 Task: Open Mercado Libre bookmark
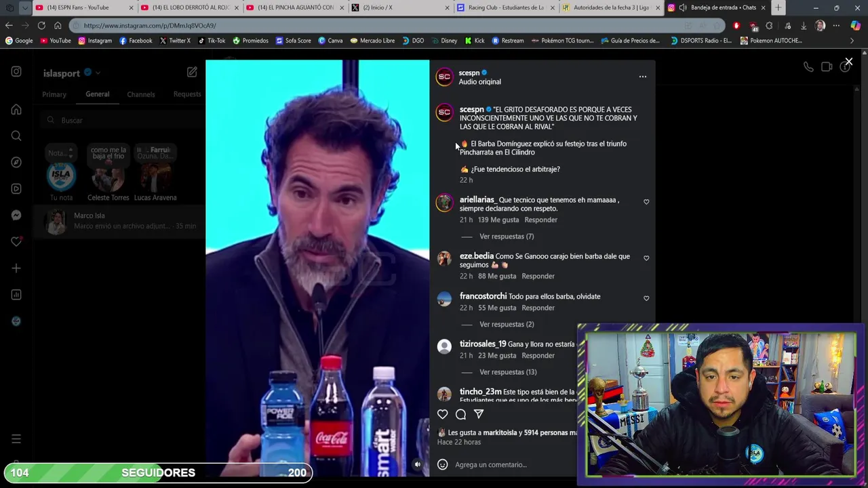372,40
